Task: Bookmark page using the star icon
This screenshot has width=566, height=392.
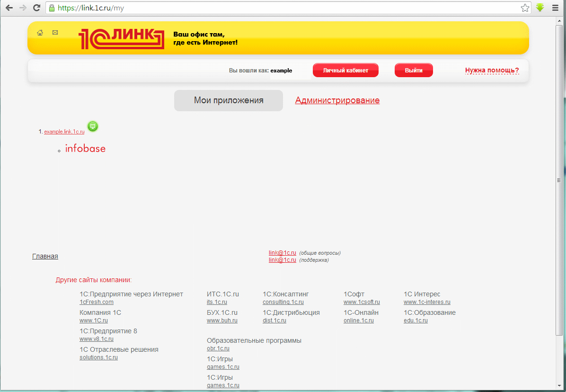Action: [x=525, y=8]
